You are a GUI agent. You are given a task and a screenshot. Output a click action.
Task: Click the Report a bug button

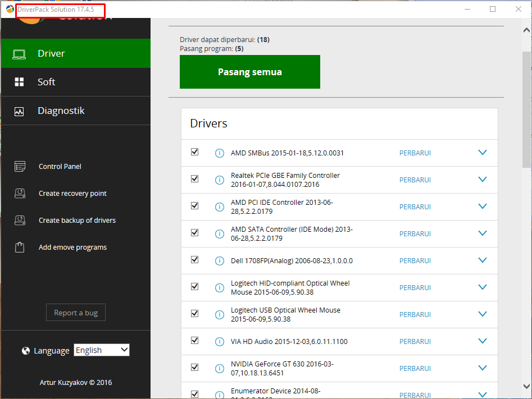click(76, 312)
